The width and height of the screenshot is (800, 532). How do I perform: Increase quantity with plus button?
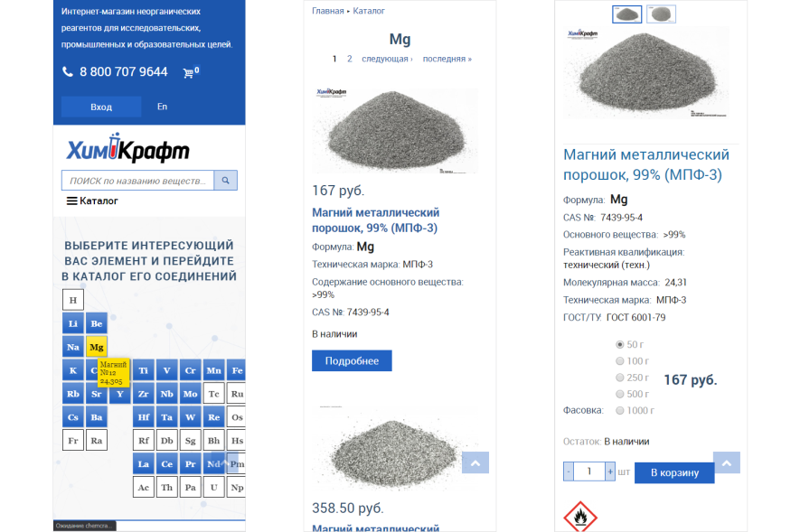pos(610,471)
